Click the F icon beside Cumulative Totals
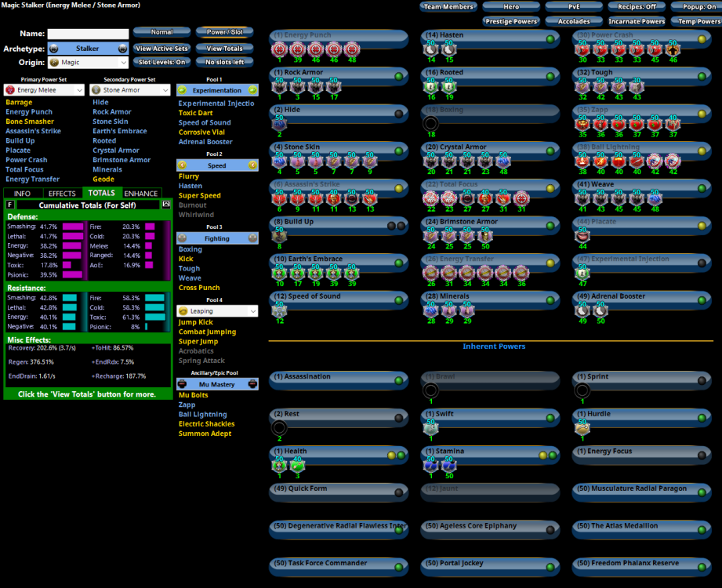This screenshot has height=588, width=722. click(9, 205)
